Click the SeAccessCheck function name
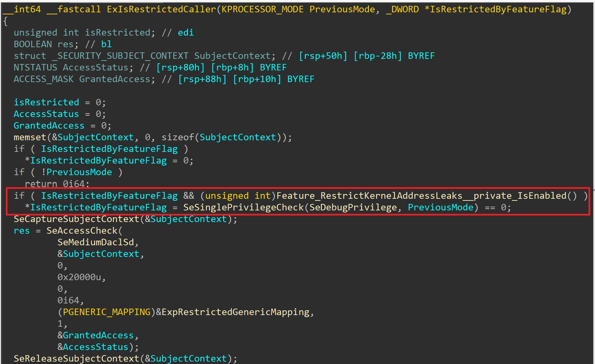Image resolution: width=595 pixels, height=364 pixels. click(81, 230)
